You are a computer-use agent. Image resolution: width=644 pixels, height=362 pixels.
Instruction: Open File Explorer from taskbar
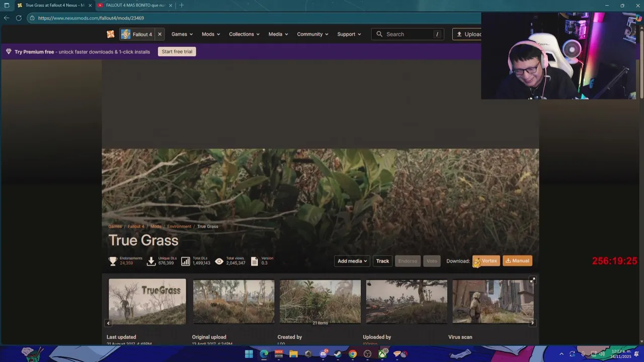point(293,354)
